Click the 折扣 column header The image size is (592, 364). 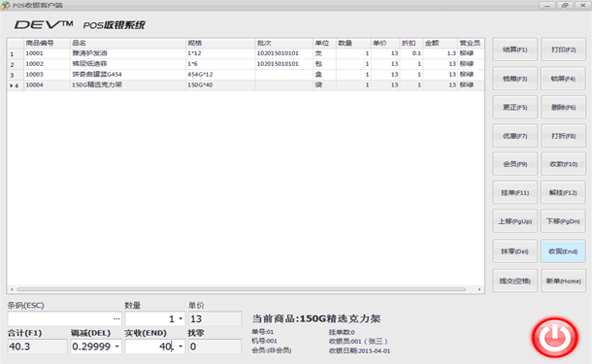(x=411, y=43)
